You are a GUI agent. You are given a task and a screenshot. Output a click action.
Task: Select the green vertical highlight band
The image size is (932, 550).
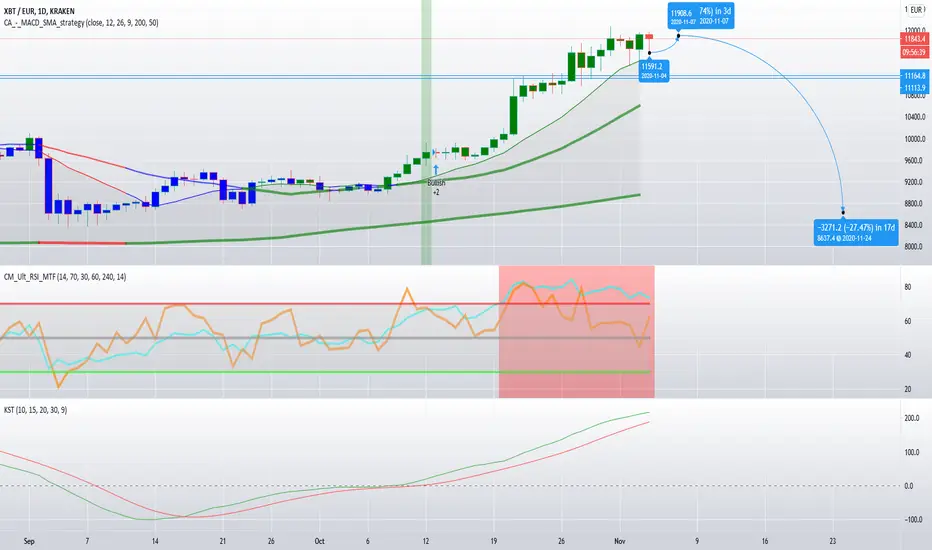(426, 132)
